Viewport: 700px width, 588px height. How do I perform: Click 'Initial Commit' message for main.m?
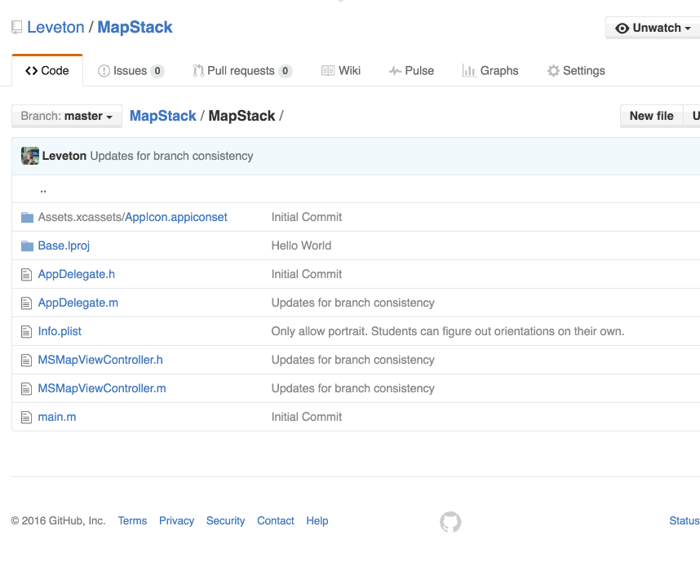pyautogui.click(x=307, y=417)
